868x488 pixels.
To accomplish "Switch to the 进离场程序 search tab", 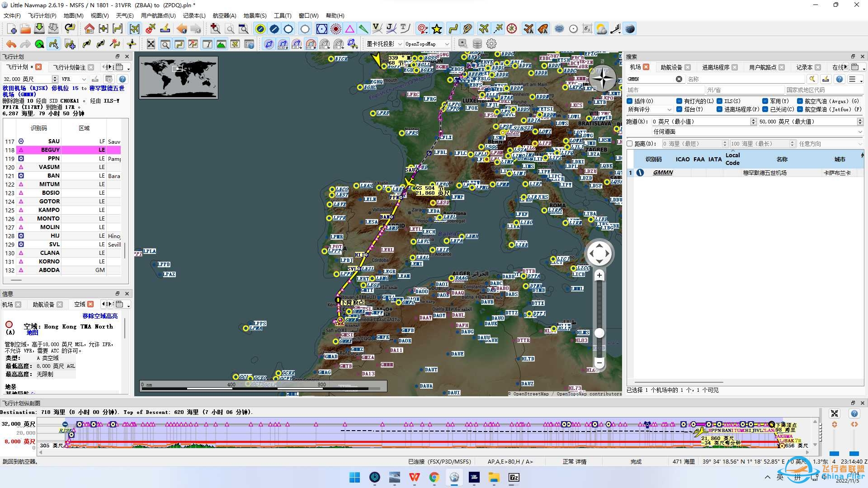I will (716, 67).
